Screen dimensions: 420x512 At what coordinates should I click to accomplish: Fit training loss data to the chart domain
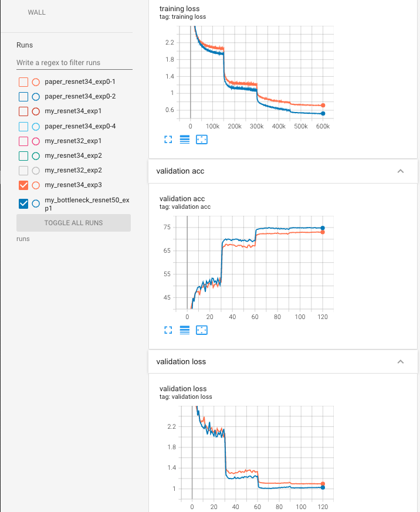tap(202, 140)
